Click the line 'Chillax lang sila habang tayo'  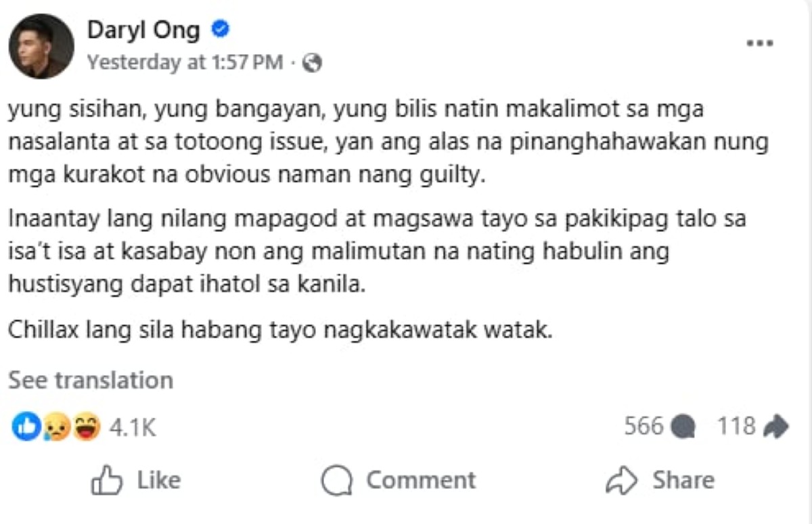pos(281,333)
